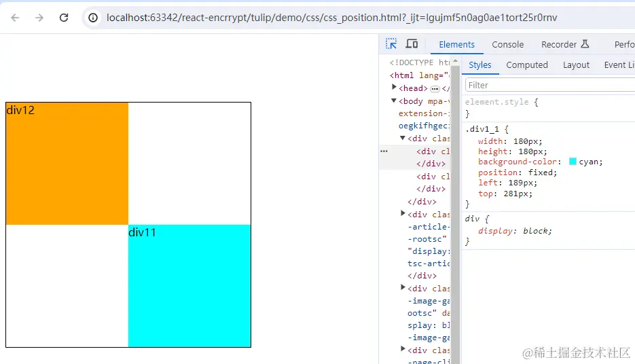Go back using browser back arrow
Screen dimensions: 635x364
click(15, 18)
